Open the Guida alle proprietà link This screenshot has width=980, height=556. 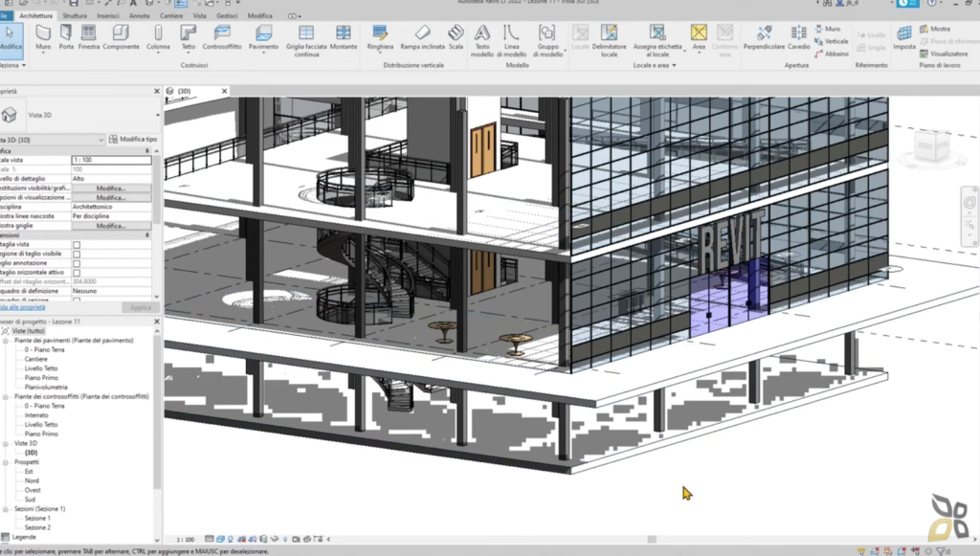tap(22, 307)
